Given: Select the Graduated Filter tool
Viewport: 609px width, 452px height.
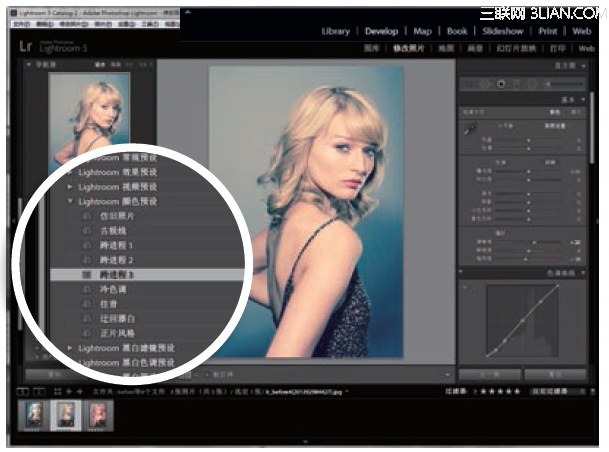Looking at the screenshot, I should click(x=517, y=84).
